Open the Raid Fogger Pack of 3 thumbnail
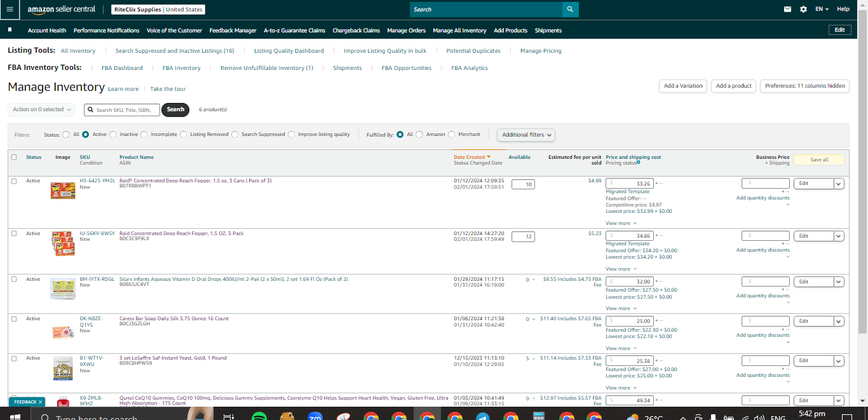 63,190
